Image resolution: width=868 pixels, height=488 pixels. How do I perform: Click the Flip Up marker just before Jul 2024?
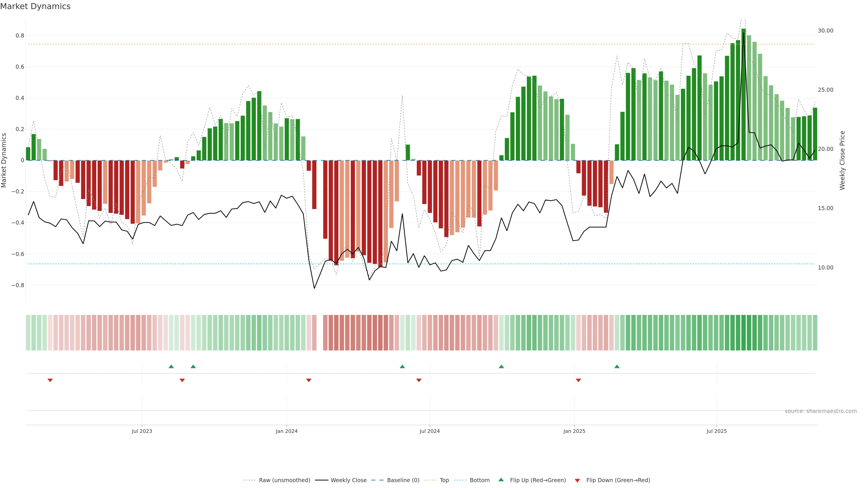(x=402, y=366)
